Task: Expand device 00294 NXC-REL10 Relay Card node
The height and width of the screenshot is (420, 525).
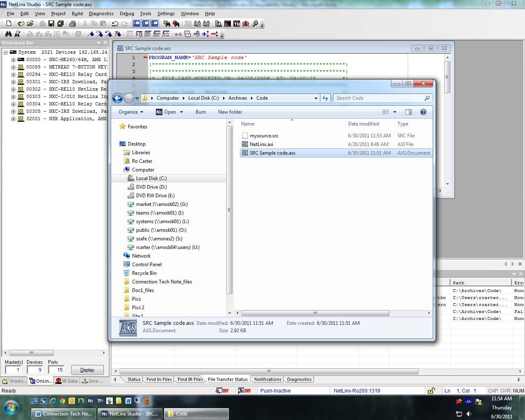Action: click(14, 75)
